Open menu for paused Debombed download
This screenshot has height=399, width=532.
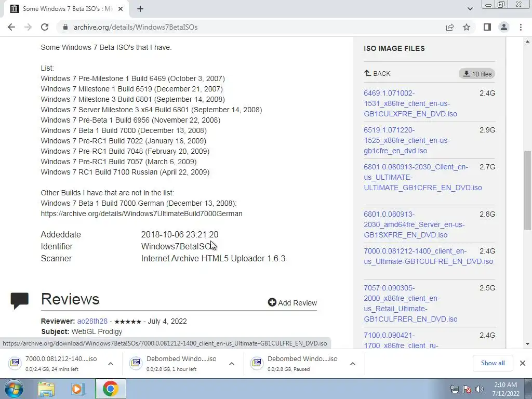(x=353, y=364)
